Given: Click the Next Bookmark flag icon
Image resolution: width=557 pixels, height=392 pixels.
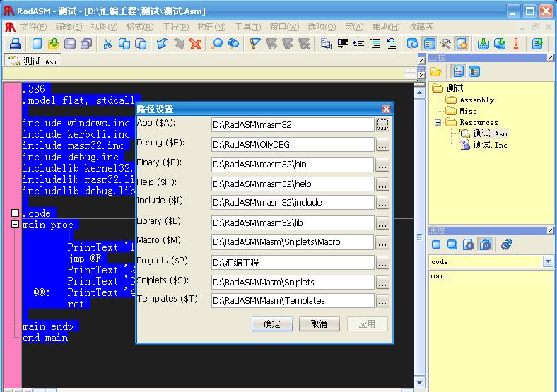Looking at the screenshot, I should (271, 44).
